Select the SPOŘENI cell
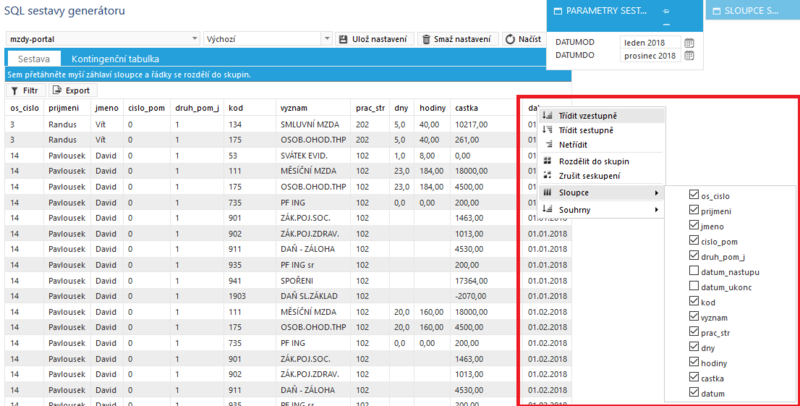 tap(313, 281)
